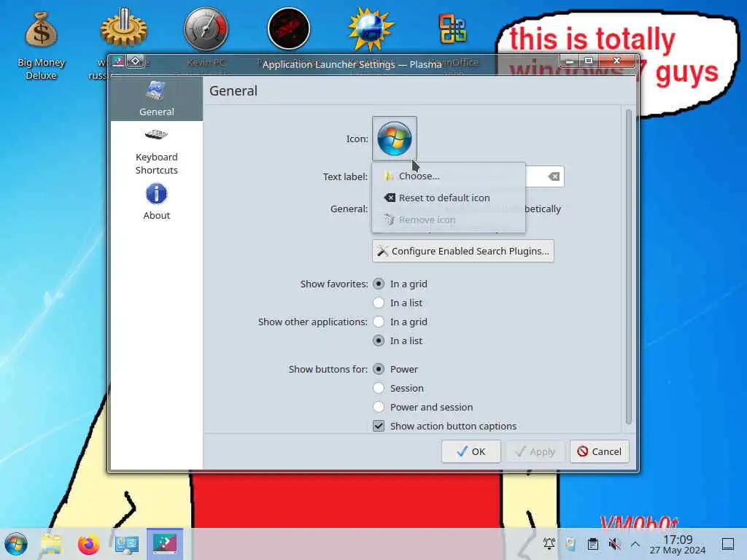Open the About page in sidebar
The width and height of the screenshot is (747, 560).
[x=157, y=202]
